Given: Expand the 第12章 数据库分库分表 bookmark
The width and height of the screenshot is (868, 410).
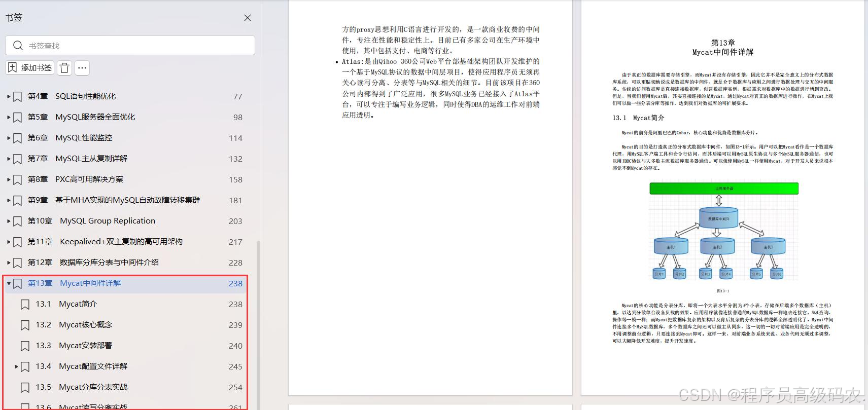Looking at the screenshot, I should point(9,263).
